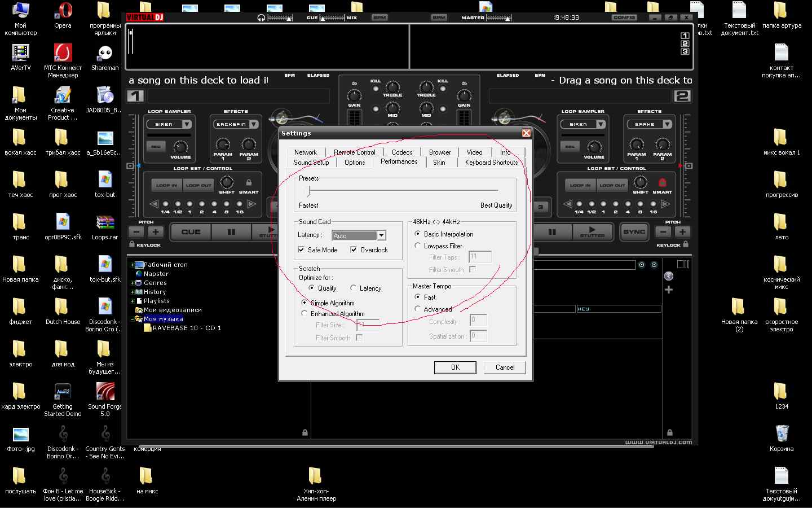This screenshot has width=812, height=508.
Task: Click the plus icon in browser side panel
Action: click(x=669, y=290)
